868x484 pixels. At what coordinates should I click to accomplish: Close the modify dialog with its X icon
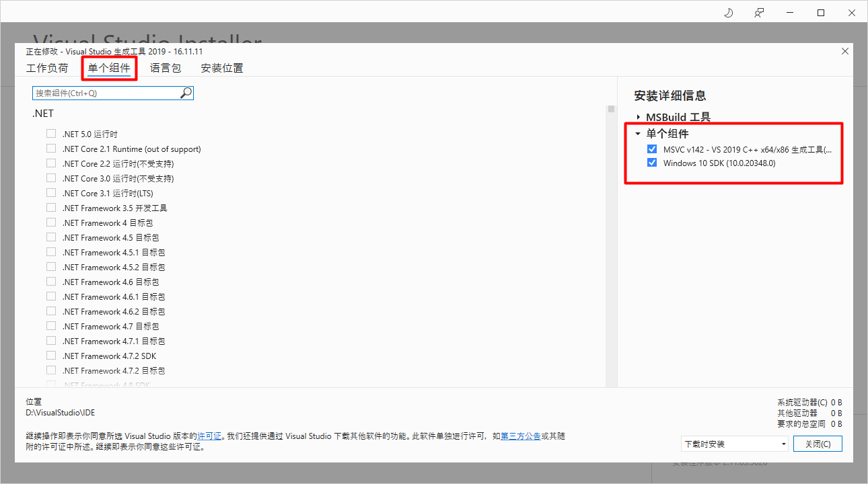coord(845,51)
